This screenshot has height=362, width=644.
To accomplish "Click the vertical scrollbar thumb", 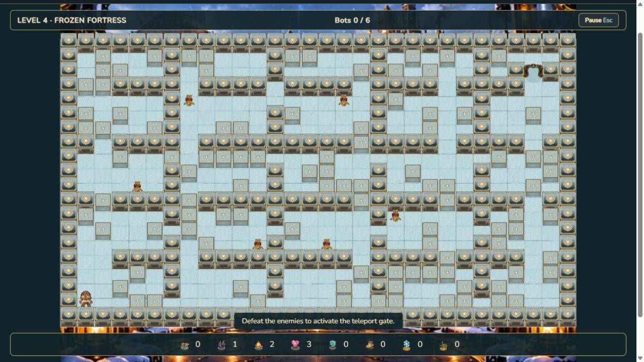I will coord(640,175).
